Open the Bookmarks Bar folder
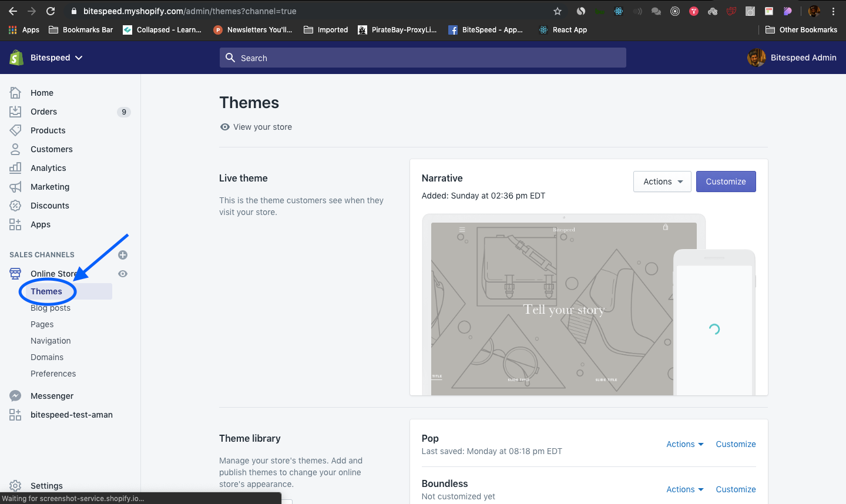The image size is (846, 504). tap(80, 30)
